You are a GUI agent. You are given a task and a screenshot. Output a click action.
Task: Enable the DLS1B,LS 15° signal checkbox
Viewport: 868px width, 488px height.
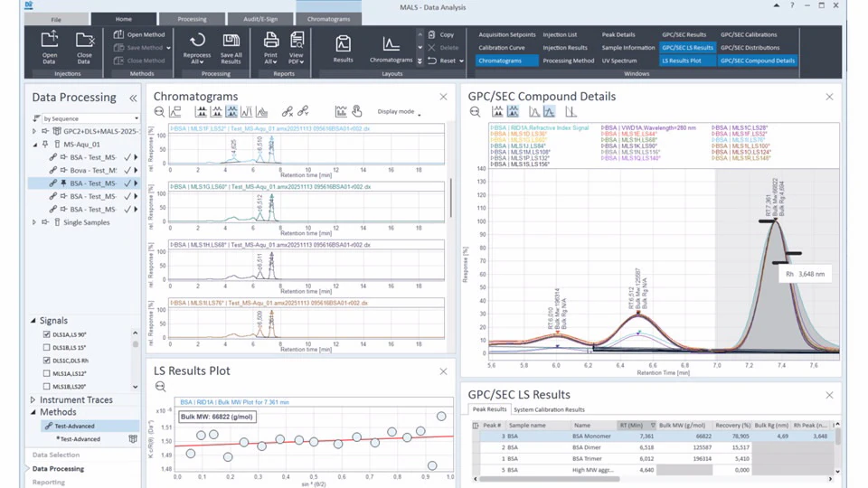[47, 347]
